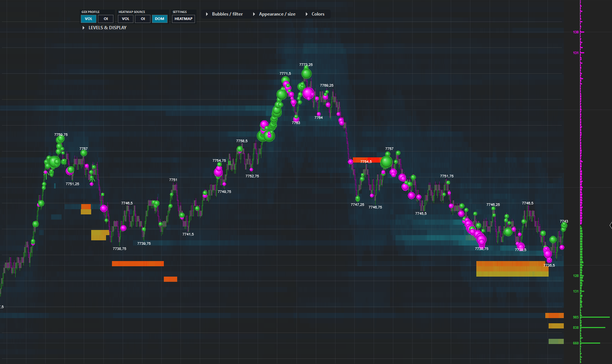Click the orange heatmap block beside 985
Viewport: 612px width, 364px height.
(555, 315)
